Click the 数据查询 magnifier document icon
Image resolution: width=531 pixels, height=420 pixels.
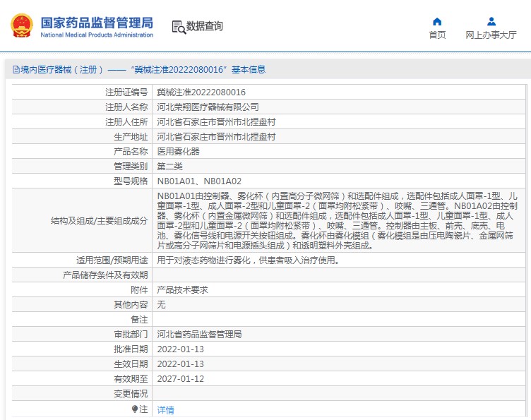coord(178,27)
